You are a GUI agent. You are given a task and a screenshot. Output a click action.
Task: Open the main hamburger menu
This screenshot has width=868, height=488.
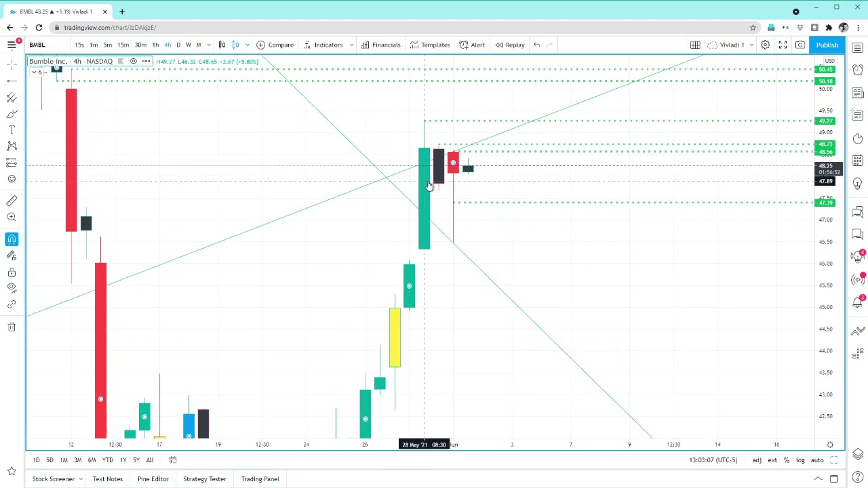12,45
